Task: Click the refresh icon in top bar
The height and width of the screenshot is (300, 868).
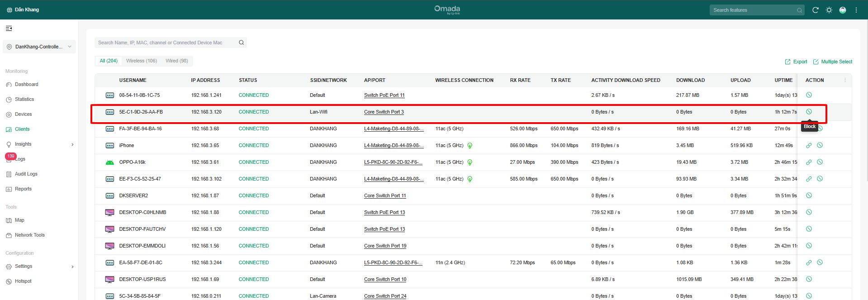Action: (815, 10)
